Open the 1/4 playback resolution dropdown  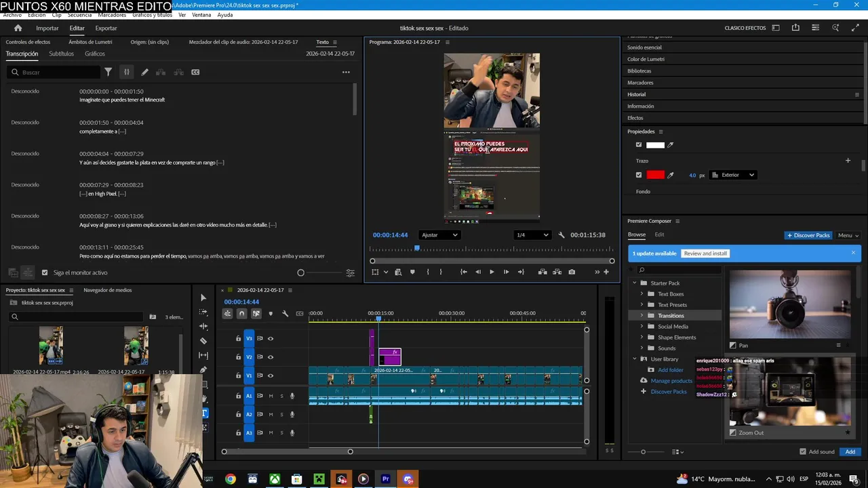pyautogui.click(x=532, y=235)
